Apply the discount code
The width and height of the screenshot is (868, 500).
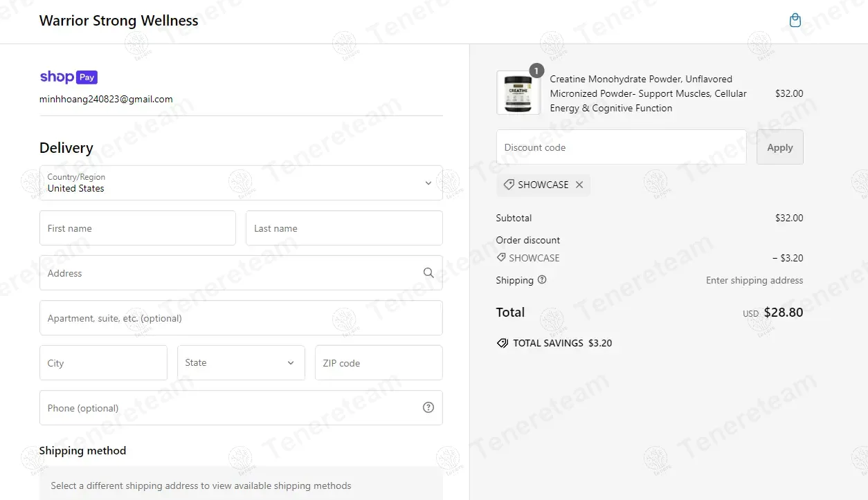click(779, 147)
